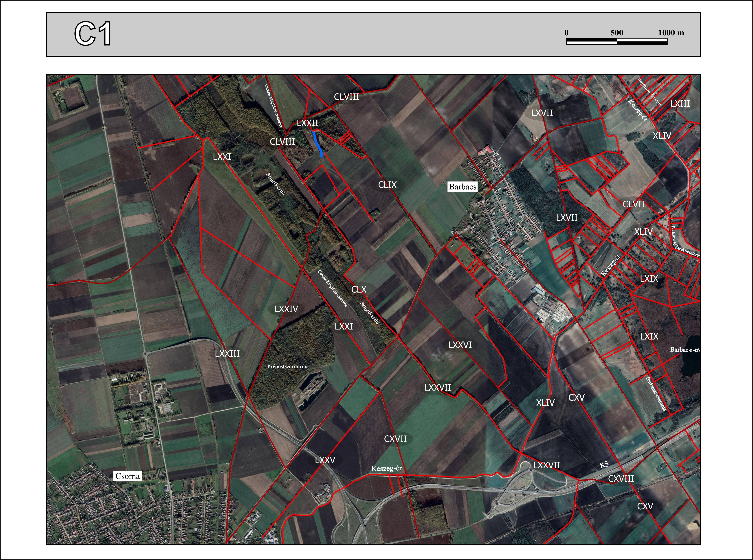753x560 pixels.
Task: Click the CXVIII parcel label
Action: tap(621, 479)
